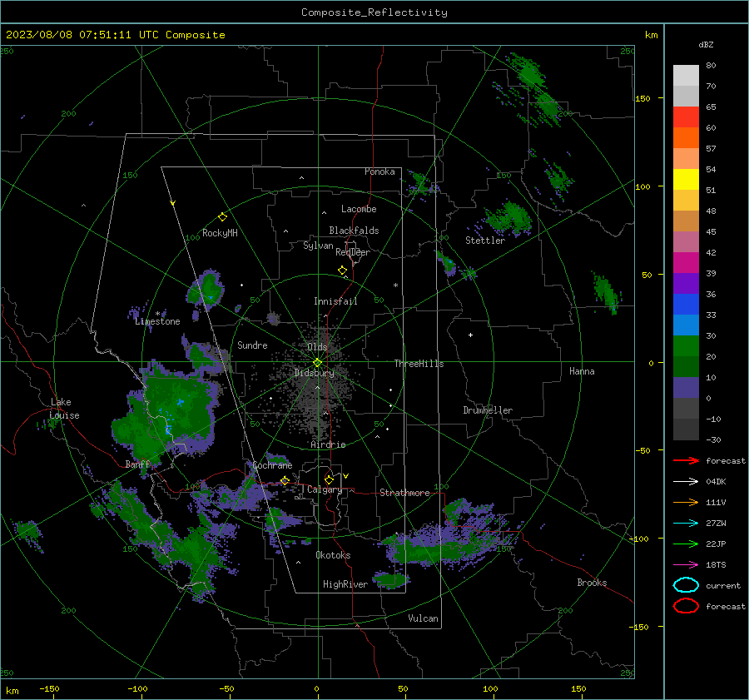Click the small green echo beside HighRiver
The width and height of the screenshot is (749, 700).
(391, 579)
